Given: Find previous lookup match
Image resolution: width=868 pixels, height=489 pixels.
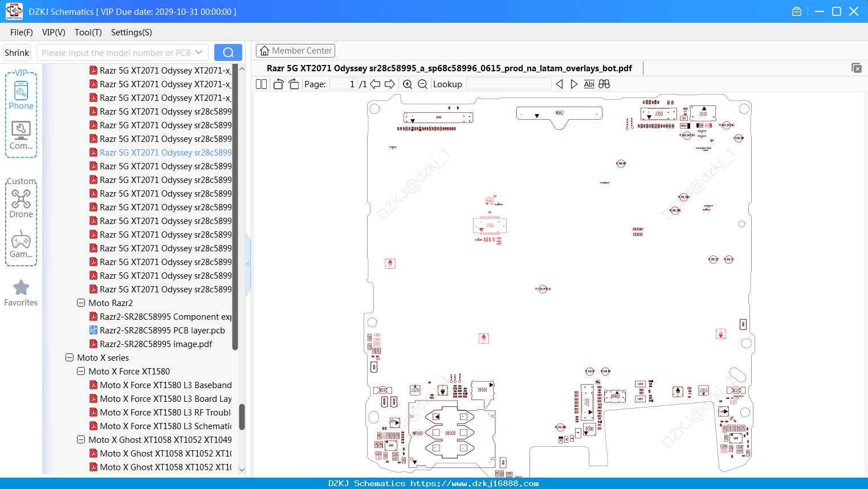Looking at the screenshot, I should point(559,84).
